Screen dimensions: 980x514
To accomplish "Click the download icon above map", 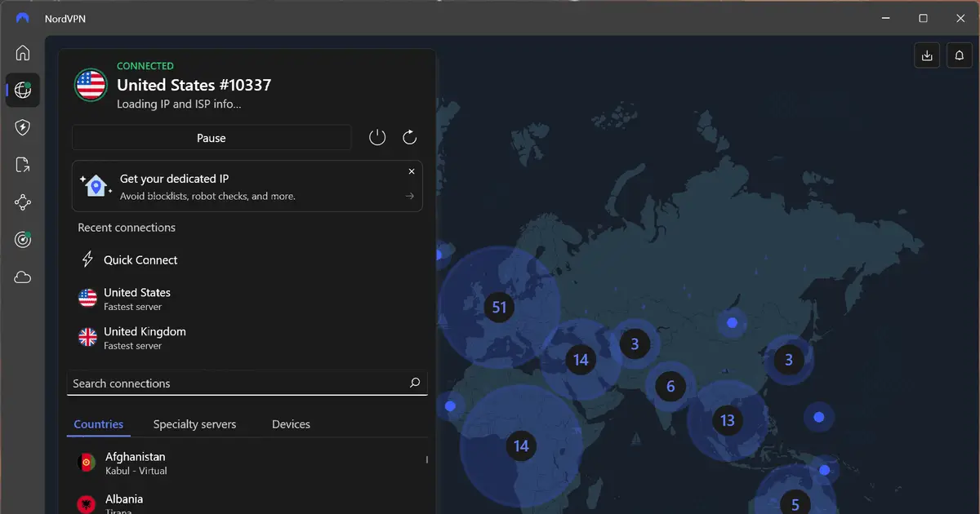I will [927, 55].
